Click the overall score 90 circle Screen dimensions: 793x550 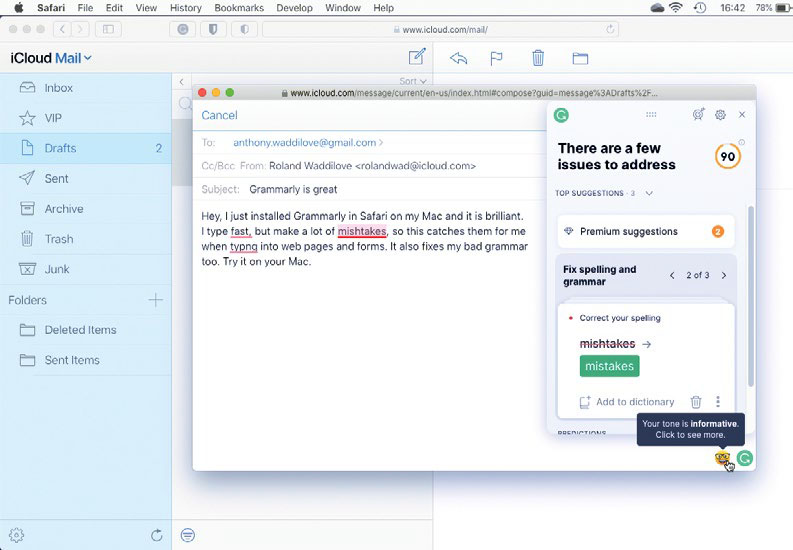(728, 156)
